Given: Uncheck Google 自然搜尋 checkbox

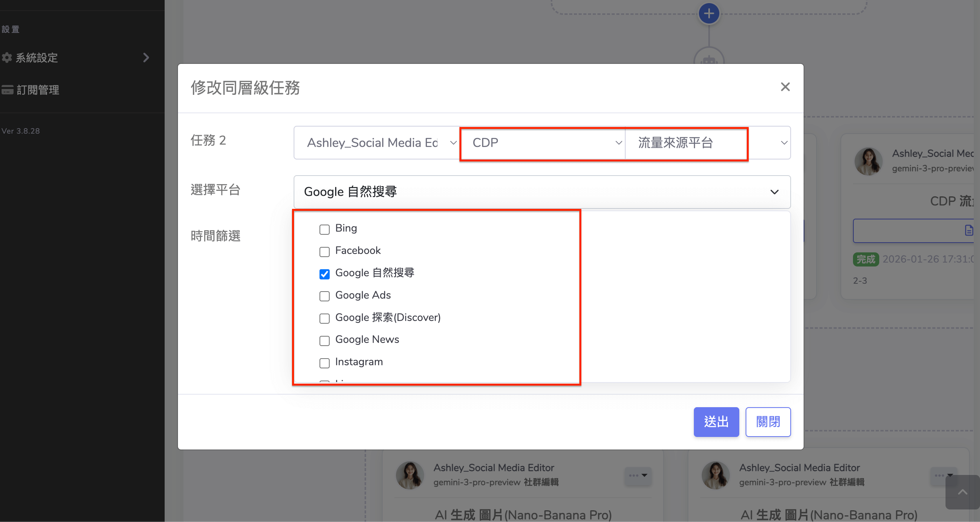Looking at the screenshot, I should [x=325, y=274].
